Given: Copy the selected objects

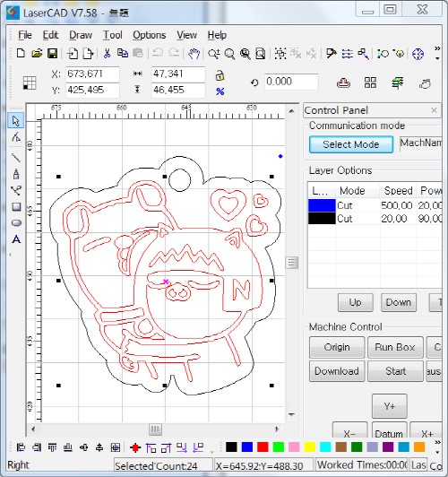Looking at the screenshot, I should (x=123, y=54).
